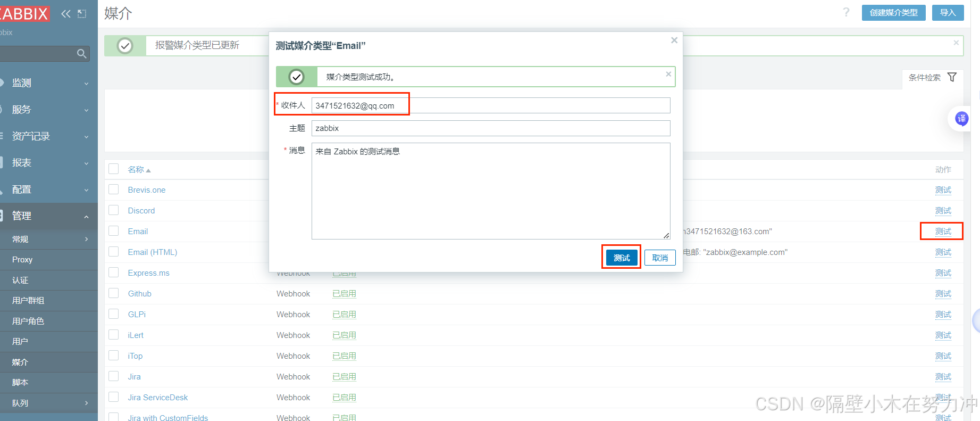The height and width of the screenshot is (421, 980).
Task: Click the 主题 subject input field
Action: point(491,128)
